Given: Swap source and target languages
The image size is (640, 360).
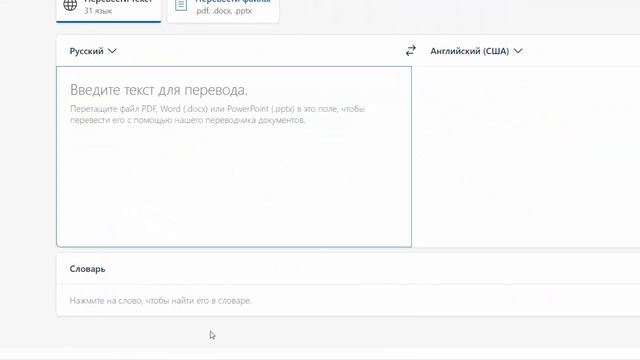Looking at the screenshot, I should pos(411,51).
